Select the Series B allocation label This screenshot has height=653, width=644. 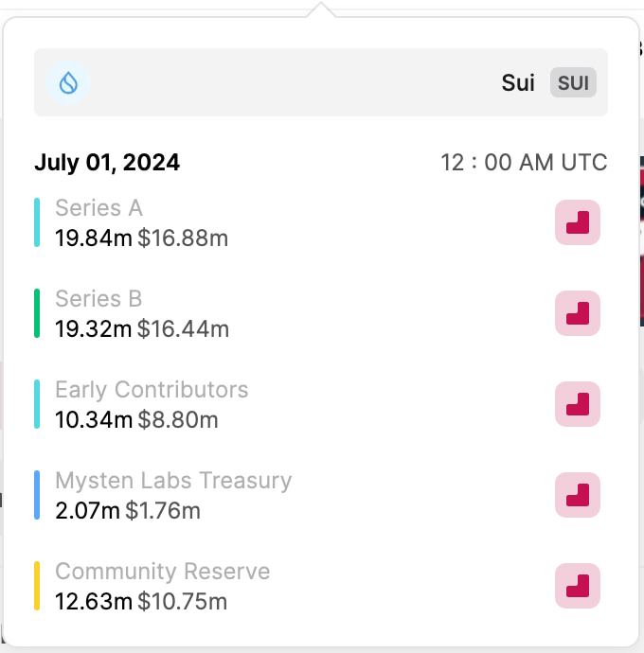tap(98, 299)
